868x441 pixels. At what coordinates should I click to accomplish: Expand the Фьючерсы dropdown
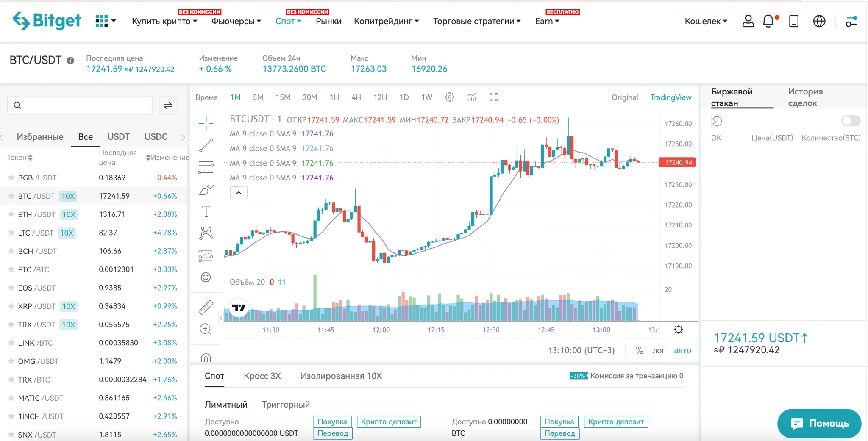coord(236,21)
